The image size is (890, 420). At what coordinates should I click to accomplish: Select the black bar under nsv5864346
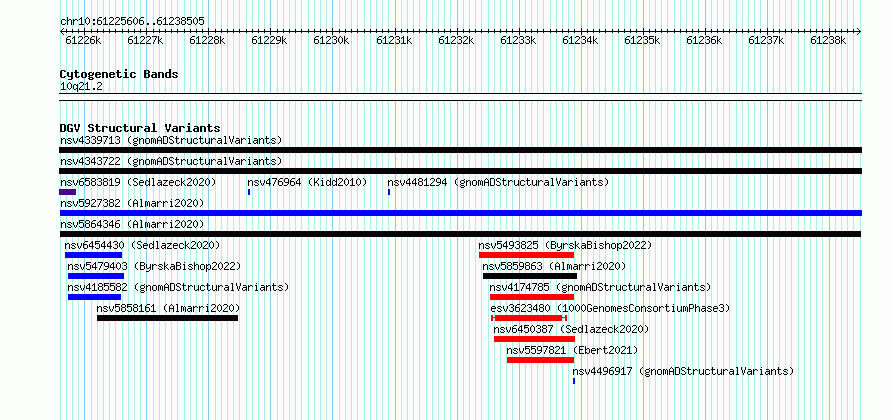pos(460,234)
